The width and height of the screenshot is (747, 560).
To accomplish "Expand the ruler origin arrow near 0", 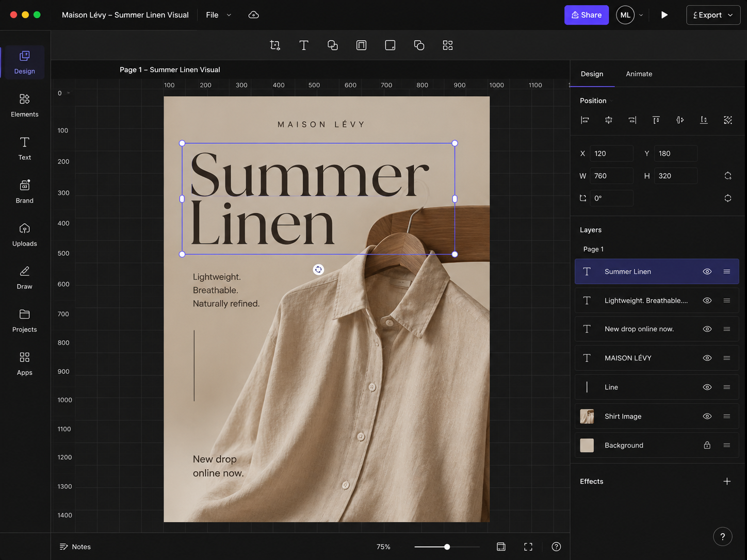I will pyautogui.click(x=68, y=93).
